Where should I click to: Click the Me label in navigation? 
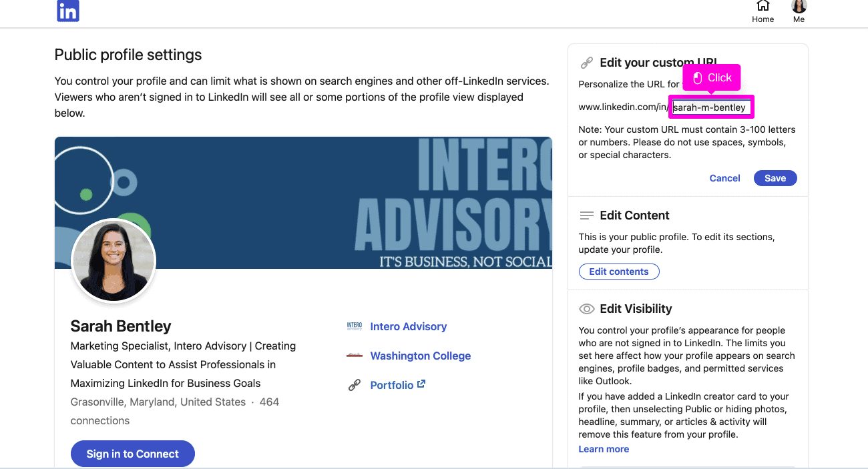point(799,19)
